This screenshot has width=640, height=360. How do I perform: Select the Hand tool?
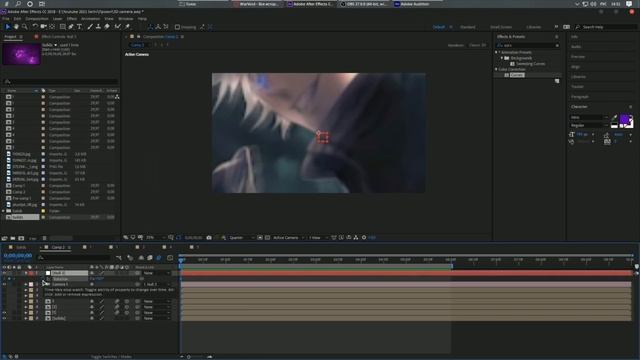(x=16, y=27)
